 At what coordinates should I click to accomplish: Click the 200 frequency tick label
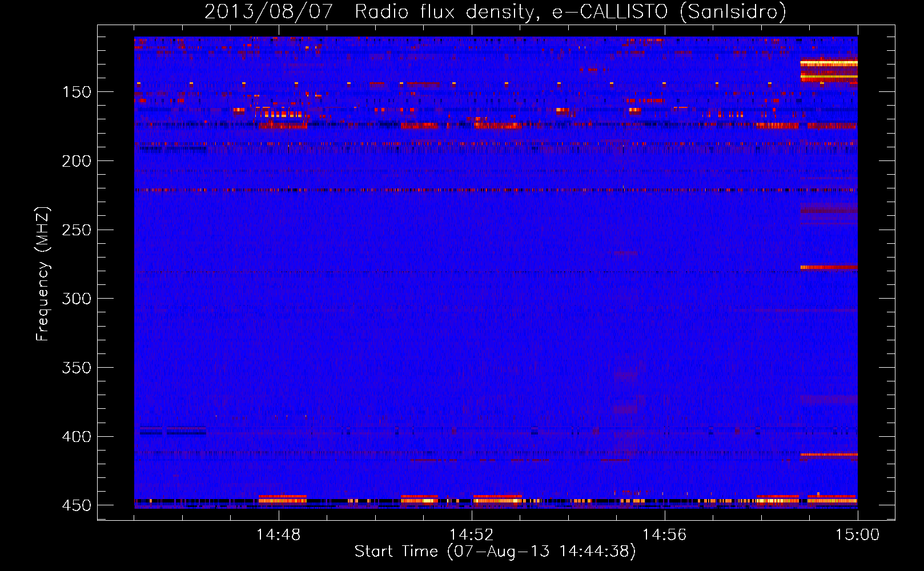pyautogui.click(x=77, y=161)
